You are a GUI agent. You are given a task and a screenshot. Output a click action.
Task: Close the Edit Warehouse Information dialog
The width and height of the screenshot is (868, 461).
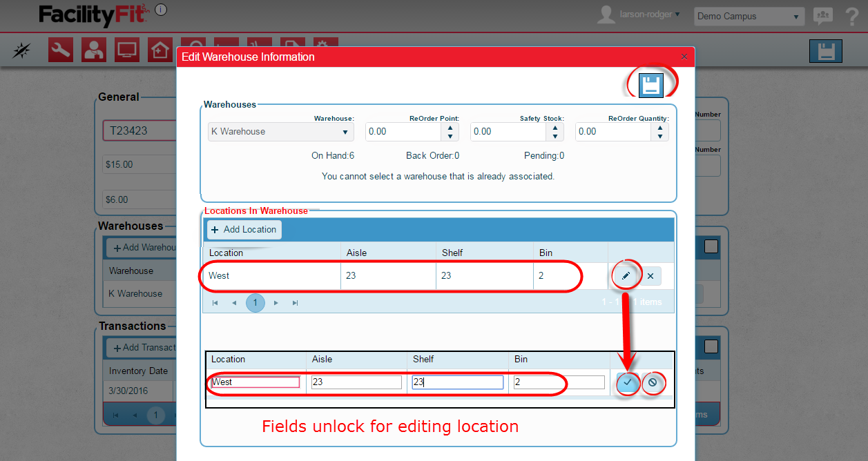[x=684, y=57]
